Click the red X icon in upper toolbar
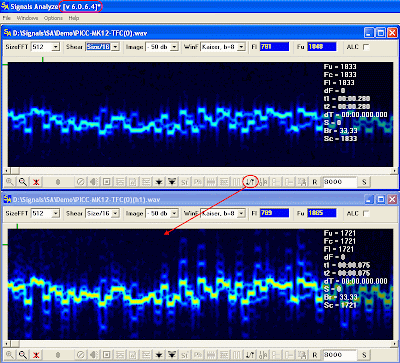This screenshot has height=363, width=400. pyautogui.click(x=36, y=182)
